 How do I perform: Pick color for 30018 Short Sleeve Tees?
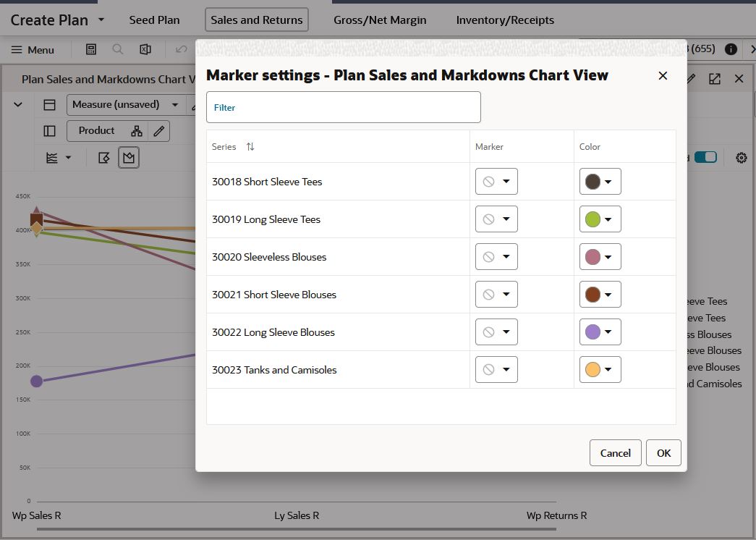point(600,182)
